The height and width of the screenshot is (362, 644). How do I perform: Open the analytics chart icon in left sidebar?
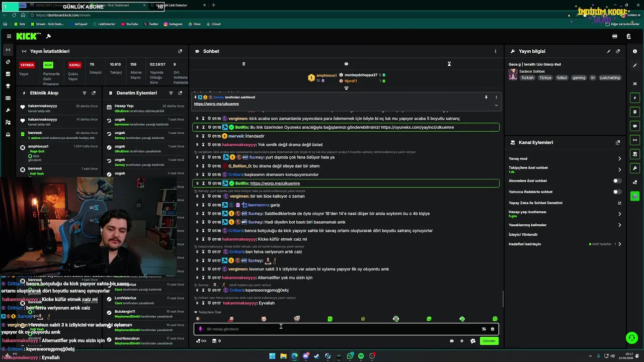tap(8, 74)
